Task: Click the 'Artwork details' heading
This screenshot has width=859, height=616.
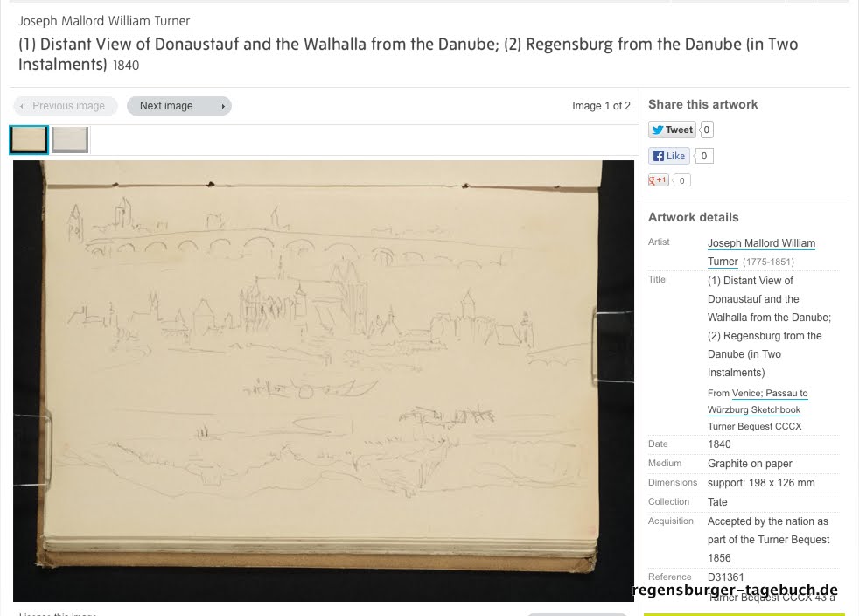Action: pyautogui.click(x=693, y=217)
